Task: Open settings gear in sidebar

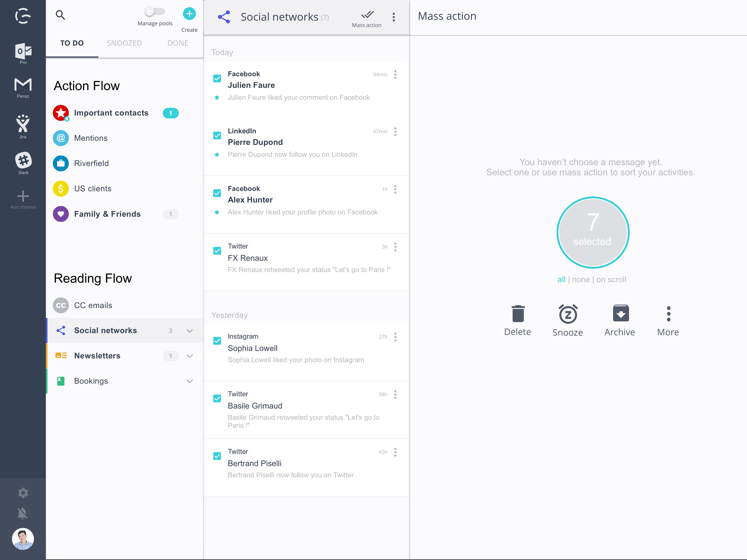Action: 23,493
